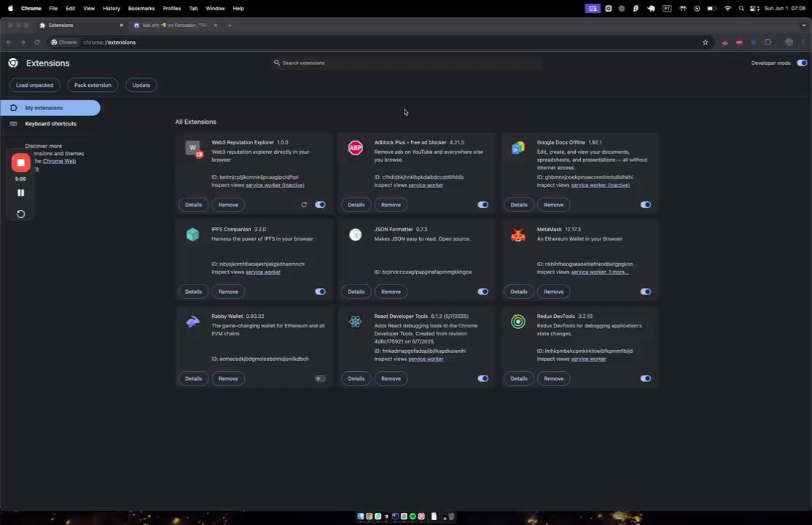
Task: Close the Extensions browser tab
Action: [x=122, y=26]
